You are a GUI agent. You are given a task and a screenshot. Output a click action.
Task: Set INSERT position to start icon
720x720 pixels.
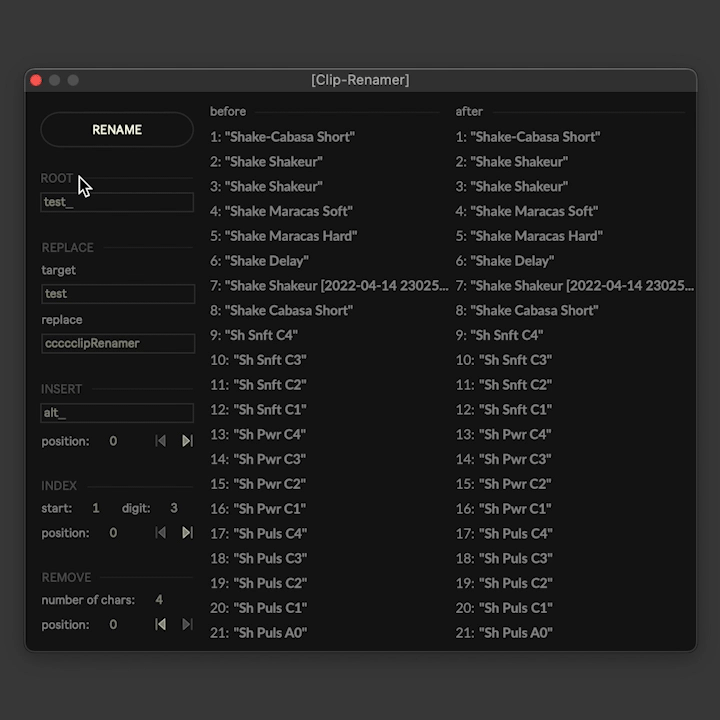(160, 441)
